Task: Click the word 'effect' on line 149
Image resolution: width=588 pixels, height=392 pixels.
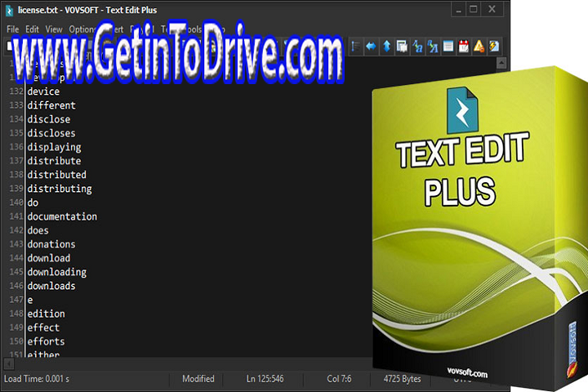Action: tap(43, 327)
